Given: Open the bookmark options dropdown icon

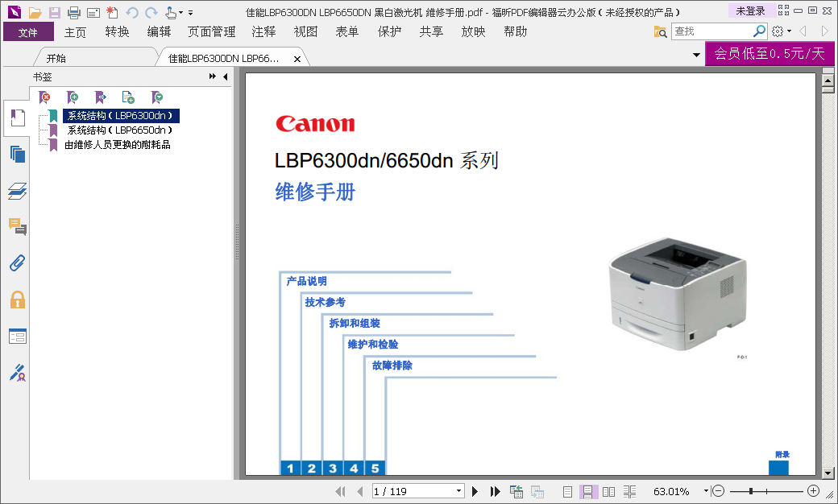Looking at the screenshot, I should [x=156, y=97].
